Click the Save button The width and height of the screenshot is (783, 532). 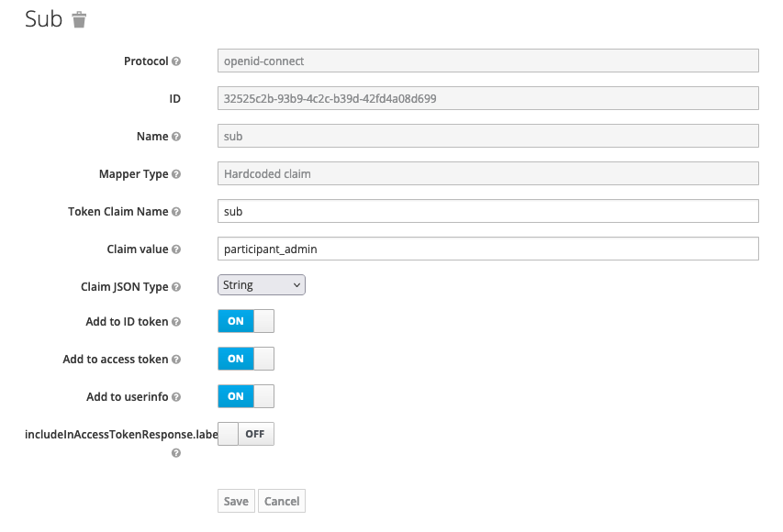(x=235, y=501)
